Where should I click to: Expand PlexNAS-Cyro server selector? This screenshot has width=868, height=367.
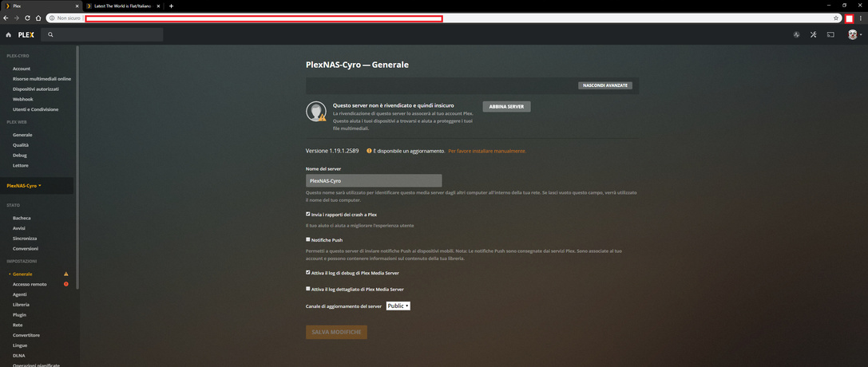coord(24,186)
